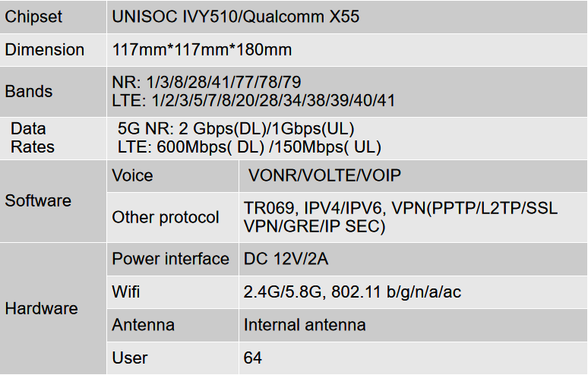Select the UNISOC IVY510/Qualcomm X55 cell
Viewport: 588px width, 375px height.
[236, 17]
